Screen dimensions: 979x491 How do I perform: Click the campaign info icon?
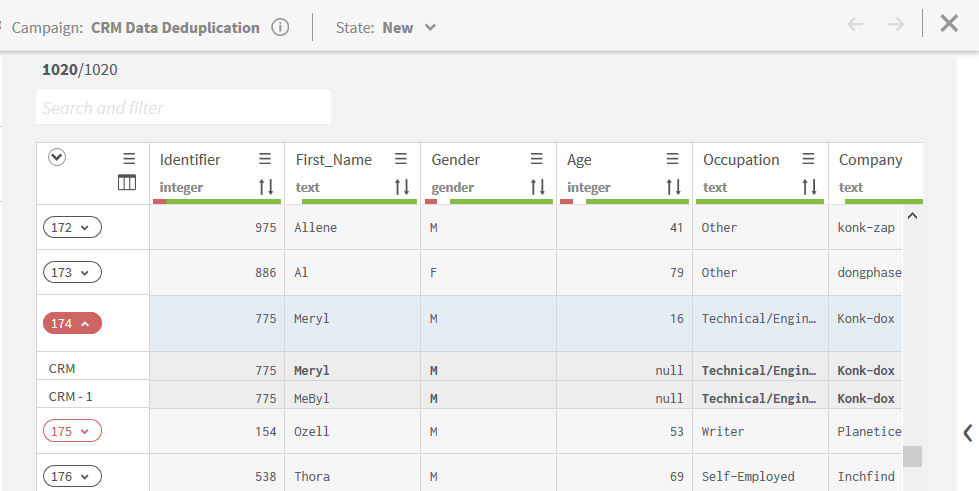coord(281,27)
